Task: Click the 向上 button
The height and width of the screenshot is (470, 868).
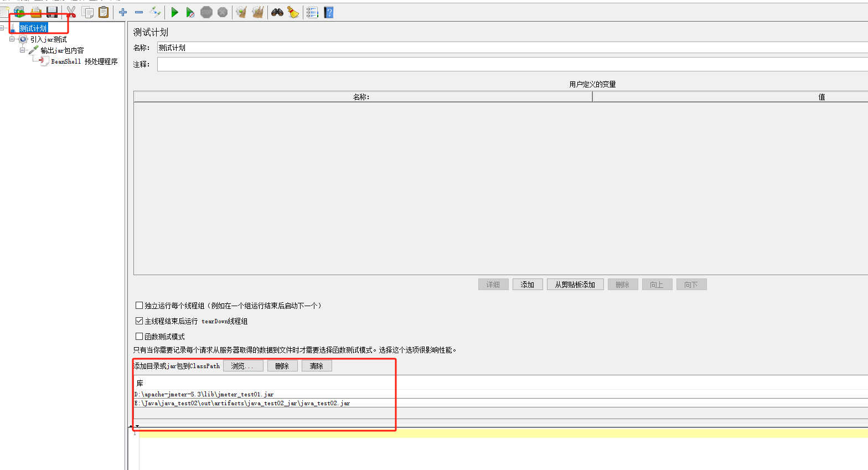Action: [657, 285]
